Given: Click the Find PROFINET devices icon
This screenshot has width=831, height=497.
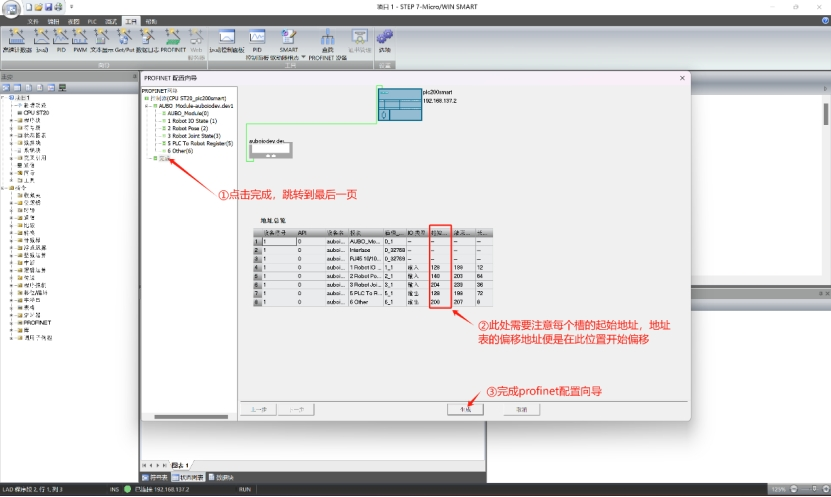Looking at the screenshot, I should click(327, 38).
